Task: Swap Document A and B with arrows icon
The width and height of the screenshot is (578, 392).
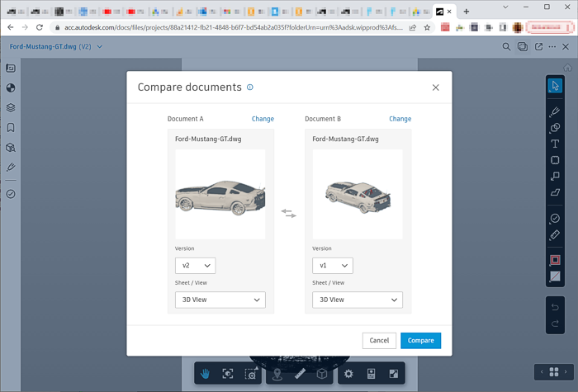Action: coord(289,213)
